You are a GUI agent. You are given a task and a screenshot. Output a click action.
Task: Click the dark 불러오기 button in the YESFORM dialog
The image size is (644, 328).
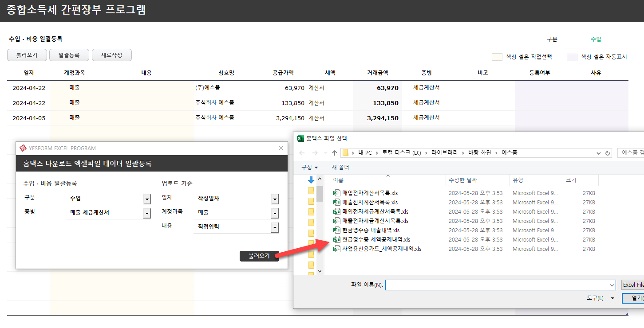tap(259, 256)
